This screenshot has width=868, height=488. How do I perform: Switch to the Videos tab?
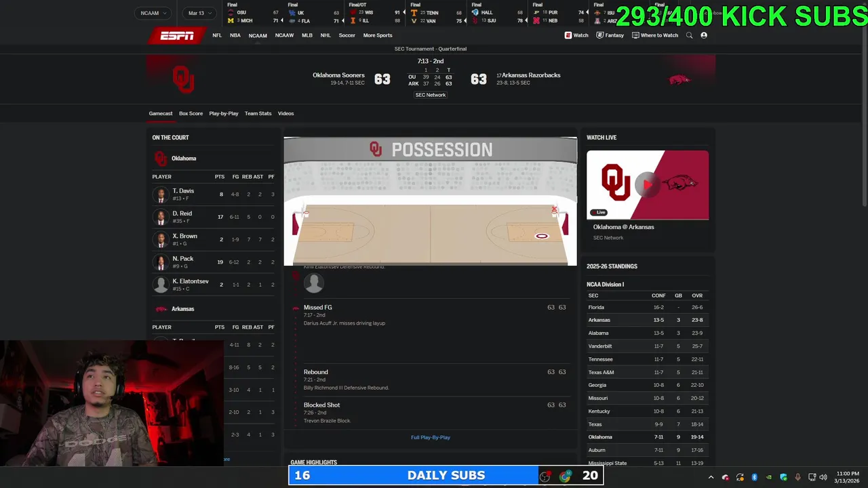285,113
